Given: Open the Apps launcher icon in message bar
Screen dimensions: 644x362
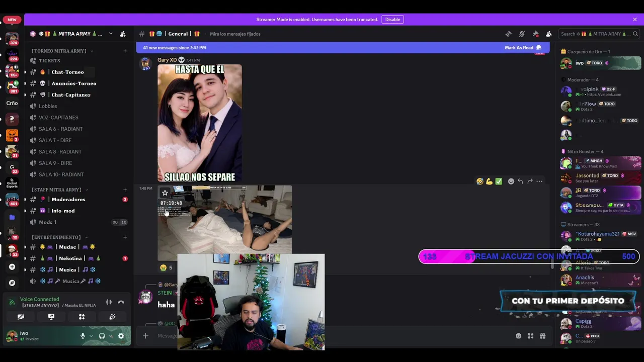Looking at the screenshot, I should click(530, 336).
